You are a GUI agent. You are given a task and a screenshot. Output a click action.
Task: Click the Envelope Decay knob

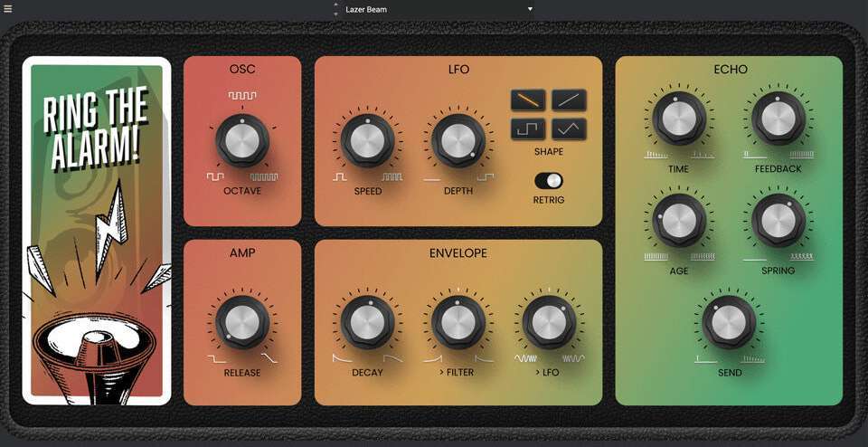(x=367, y=322)
